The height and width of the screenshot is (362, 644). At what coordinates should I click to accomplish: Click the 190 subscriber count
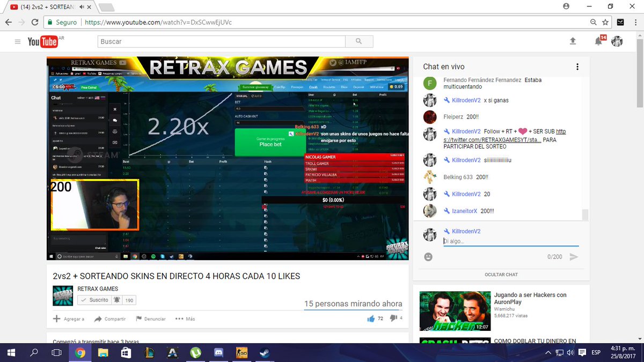[x=129, y=300]
